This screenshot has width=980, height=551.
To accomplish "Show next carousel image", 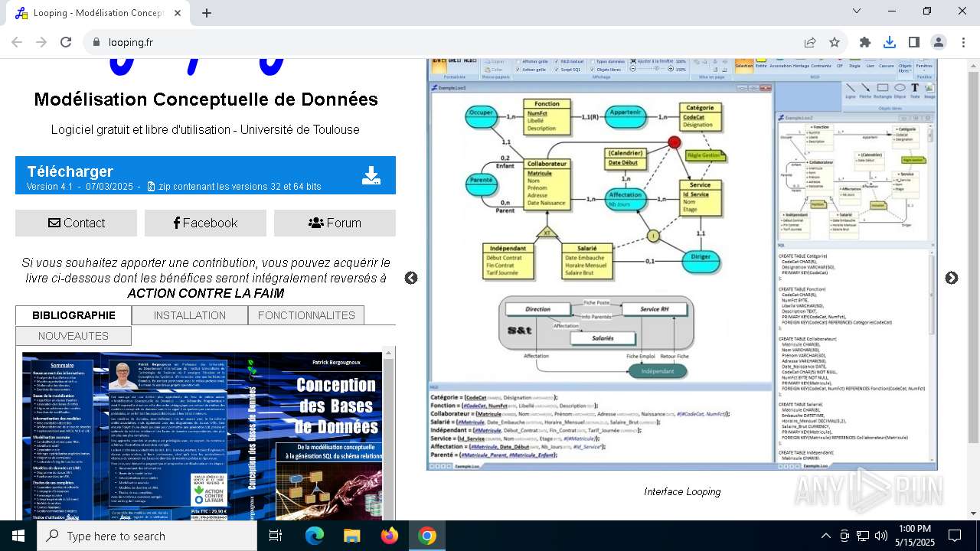I will pos(951,278).
